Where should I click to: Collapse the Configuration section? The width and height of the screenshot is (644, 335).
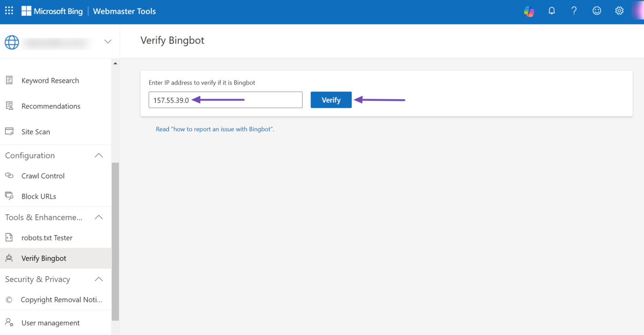click(98, 156)
